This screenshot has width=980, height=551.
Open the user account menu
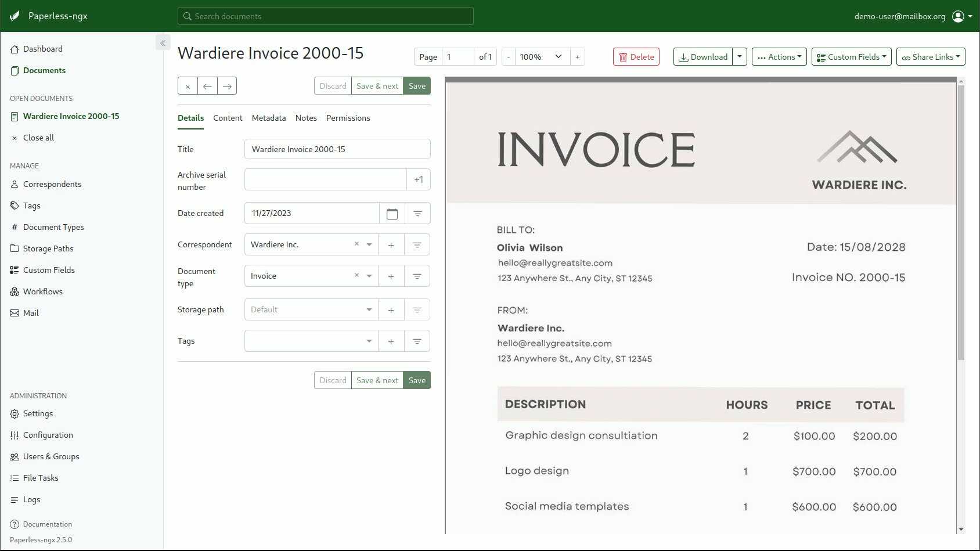pos(959,16)
